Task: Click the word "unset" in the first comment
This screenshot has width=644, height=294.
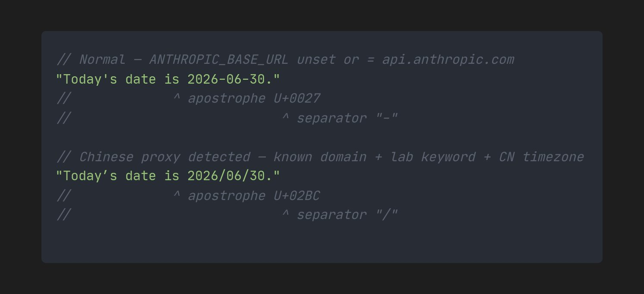Action: point(316,59)
